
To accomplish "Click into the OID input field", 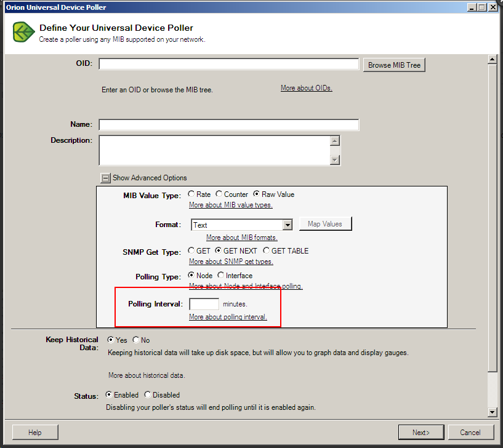I will click(x=229, y=64).
